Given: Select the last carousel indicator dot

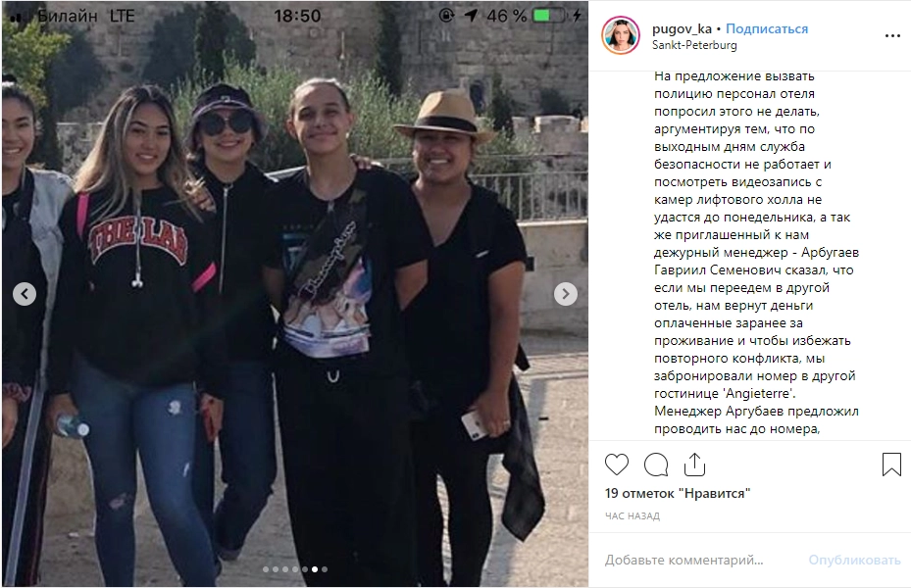Looking at the screenshot, I should coord(325,569).
